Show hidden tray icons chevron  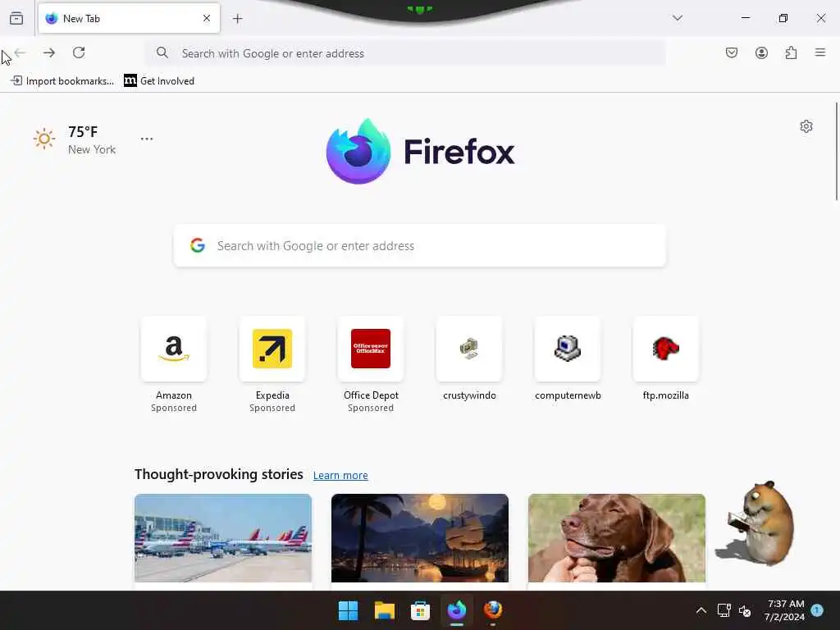(x=701, y=610)
